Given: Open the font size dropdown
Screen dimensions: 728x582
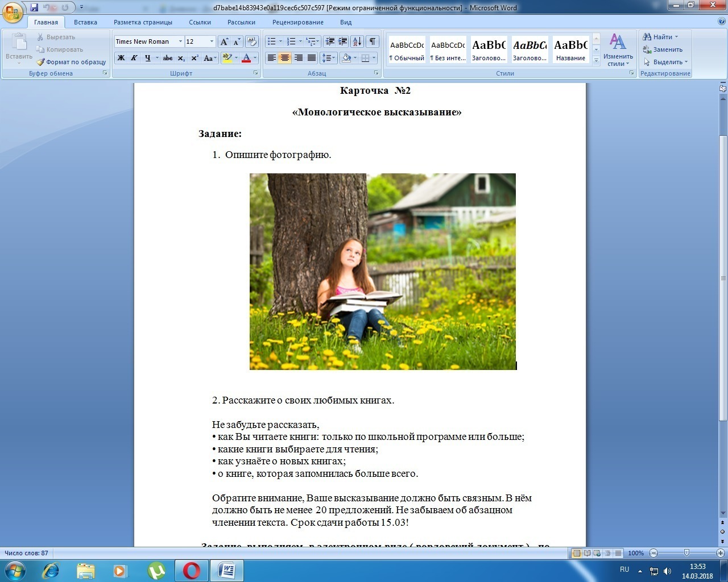Looking at the screenshot, I should pos(212,41).
